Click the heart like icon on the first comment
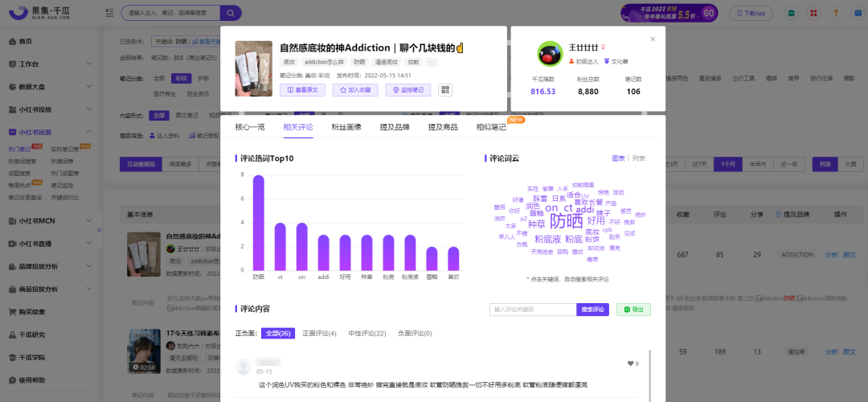Screen dimensions: 868x402 [630, 363]
